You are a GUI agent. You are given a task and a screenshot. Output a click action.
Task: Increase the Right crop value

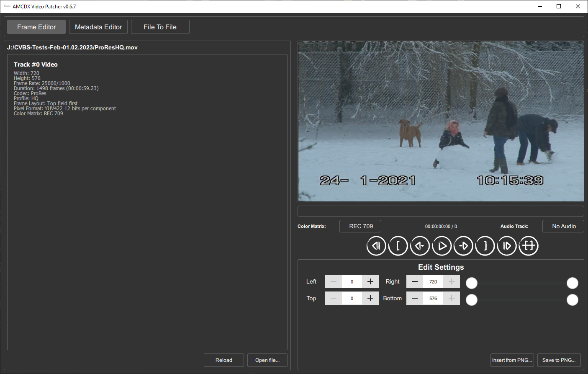(452, 281)
